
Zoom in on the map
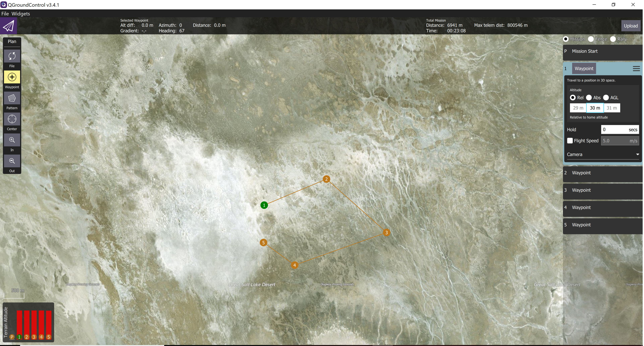12,140
